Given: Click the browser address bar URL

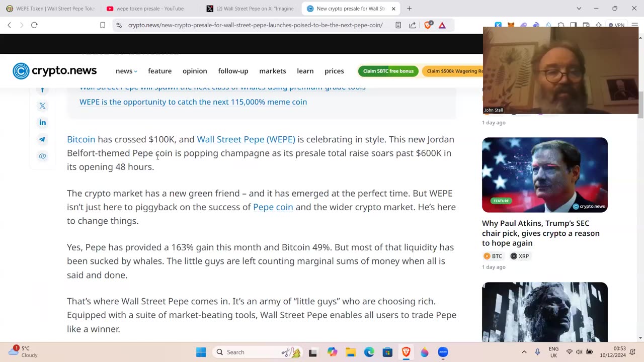Looking at the screenshot, I should tap(255, 25).
